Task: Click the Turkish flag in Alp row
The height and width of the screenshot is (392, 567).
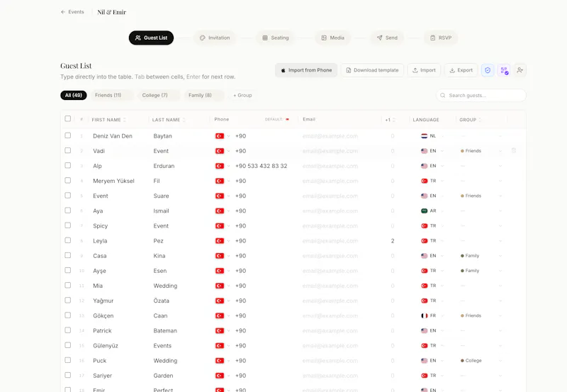Action: pos(220,166)
